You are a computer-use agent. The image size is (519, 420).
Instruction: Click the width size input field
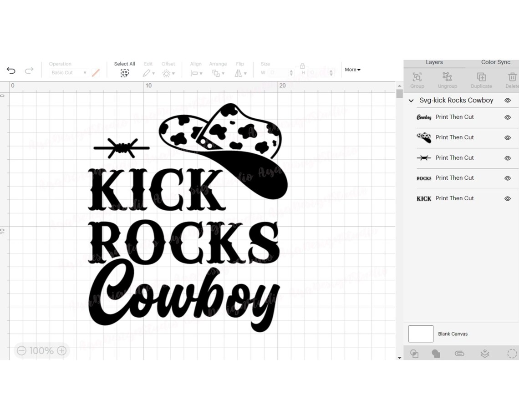[279, 73]
